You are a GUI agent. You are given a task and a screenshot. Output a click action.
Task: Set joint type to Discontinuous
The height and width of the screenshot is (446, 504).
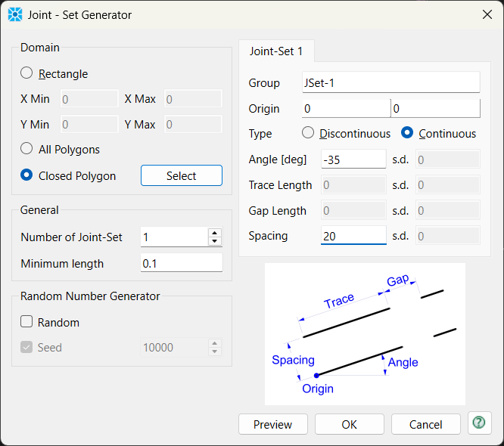pyautogui.click(x=308, y=133)
